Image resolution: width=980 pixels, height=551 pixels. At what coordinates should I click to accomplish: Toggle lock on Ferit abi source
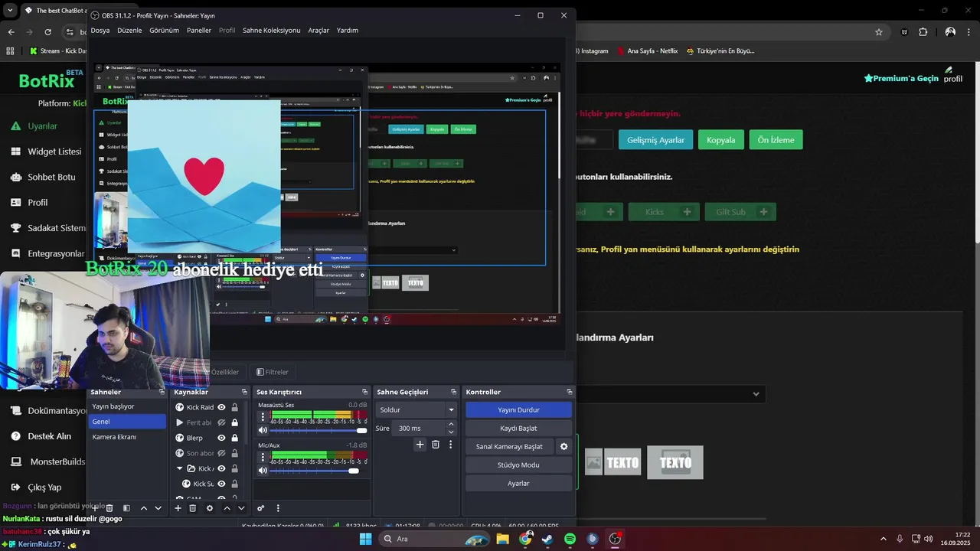coord(234,422)
